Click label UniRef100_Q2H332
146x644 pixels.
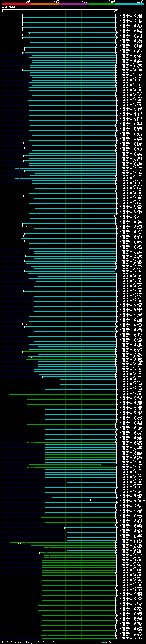(131, 615)
